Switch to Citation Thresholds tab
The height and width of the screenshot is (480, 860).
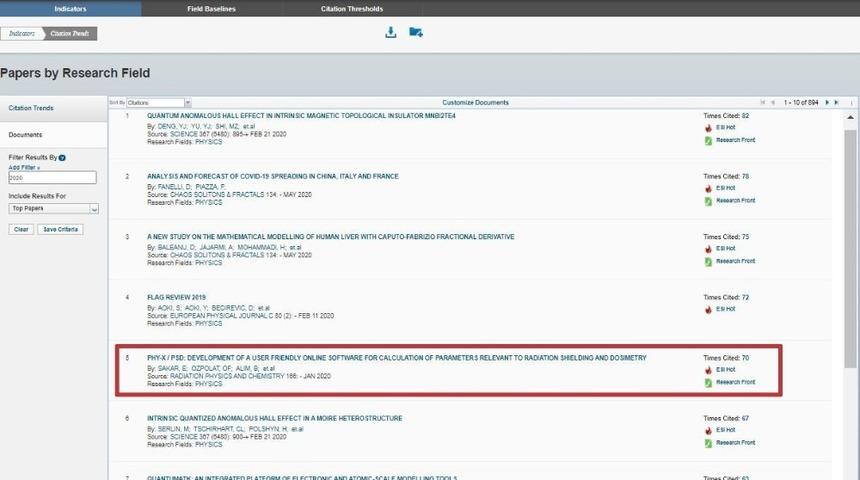(x=351, y=8)
